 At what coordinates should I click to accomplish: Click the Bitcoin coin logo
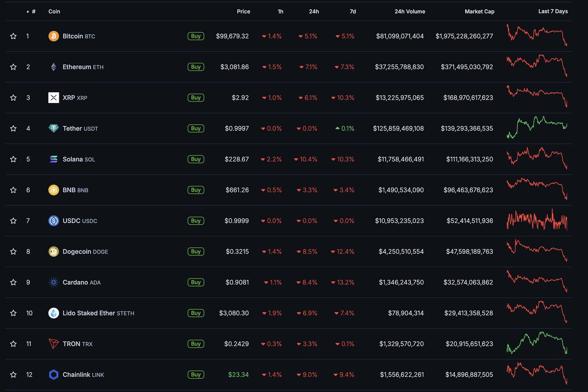point(54,36)
